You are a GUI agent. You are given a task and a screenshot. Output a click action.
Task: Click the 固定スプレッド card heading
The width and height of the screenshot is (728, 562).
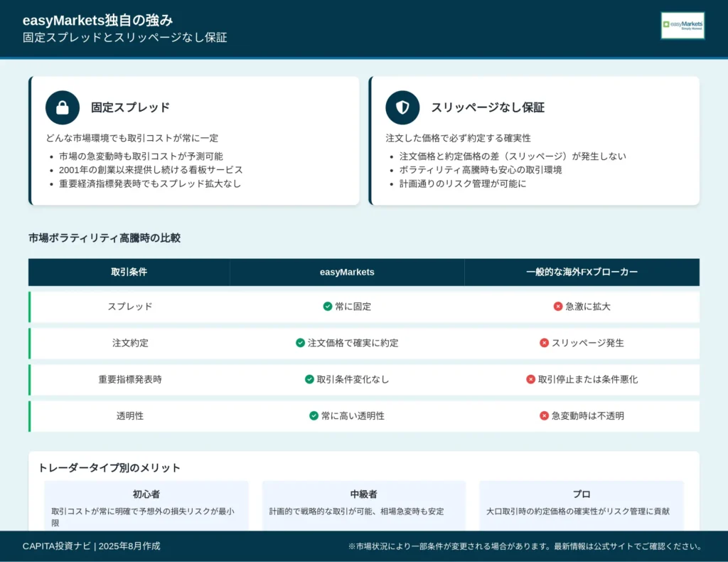coord(131,107)
